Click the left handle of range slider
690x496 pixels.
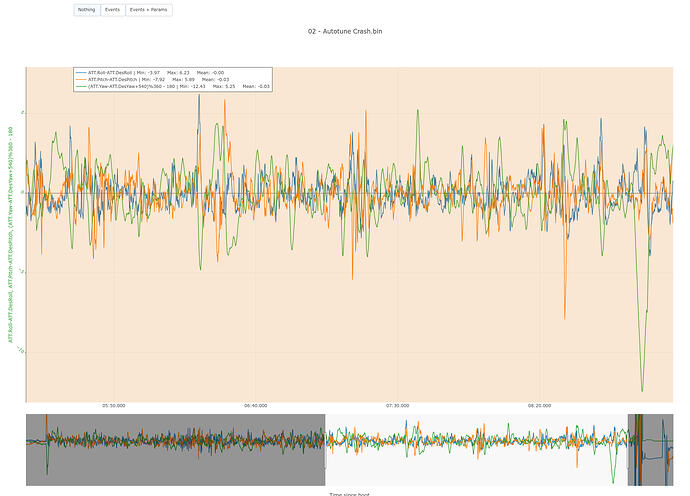tap(326, 449)
